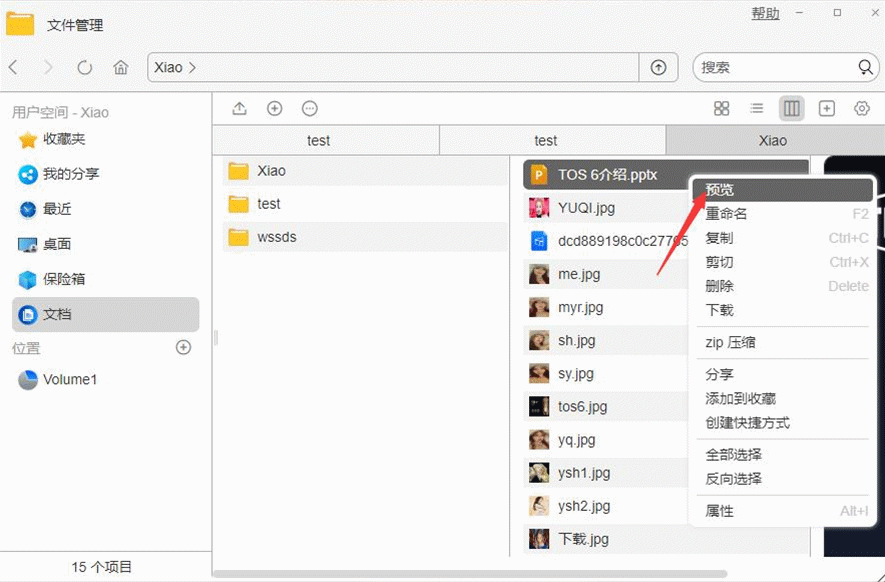Image resolution: width=885 pixels, height=582 pixels.
Task: Choose 添加到收藏 in context menu
Action: (782, 399)
